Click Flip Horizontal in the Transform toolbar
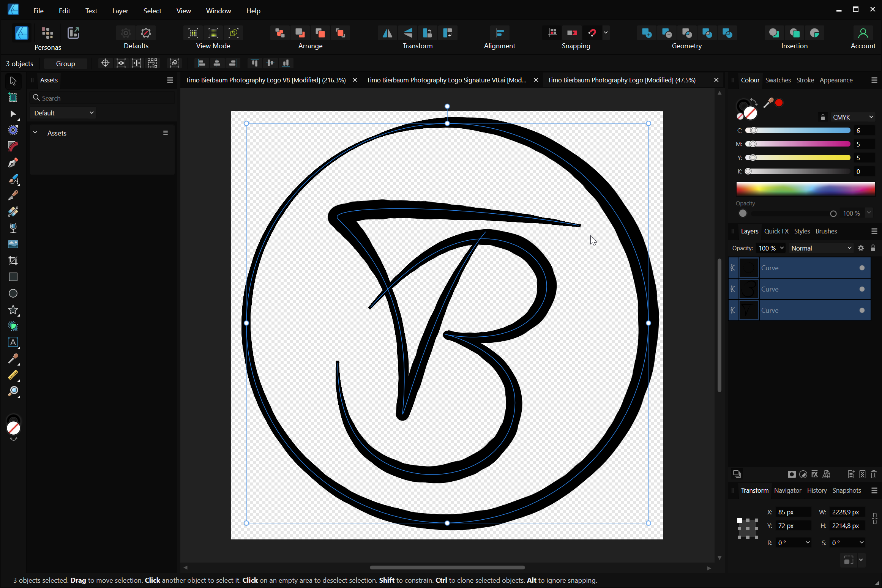This screenshot has height=588, width=882. click(387, 33)
